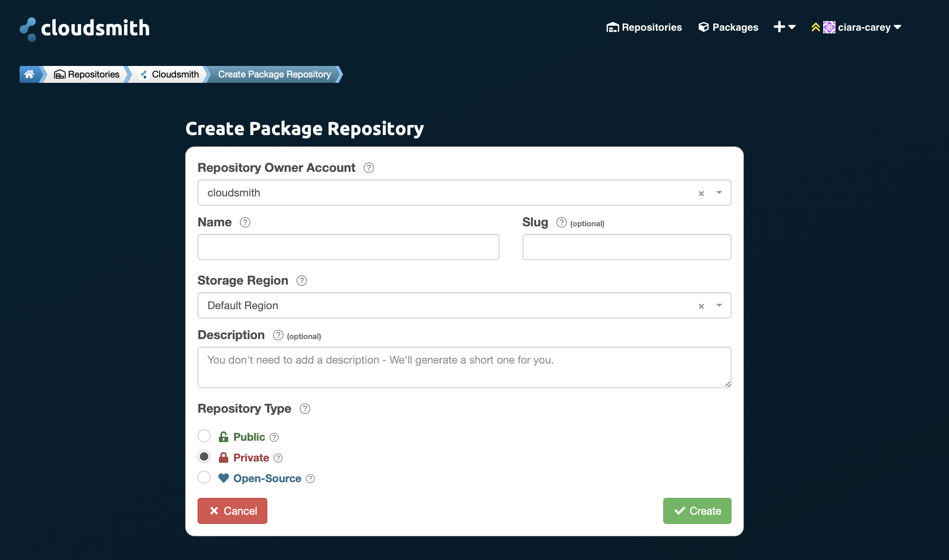Screen dimensions: 949x560
Task: Click the Create button
Action: click(x=697, y=511)
